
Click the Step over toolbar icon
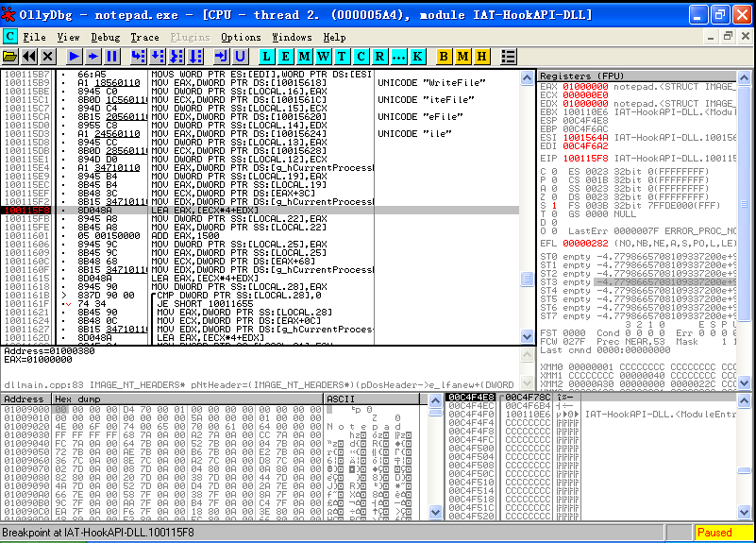click(158, 57)
